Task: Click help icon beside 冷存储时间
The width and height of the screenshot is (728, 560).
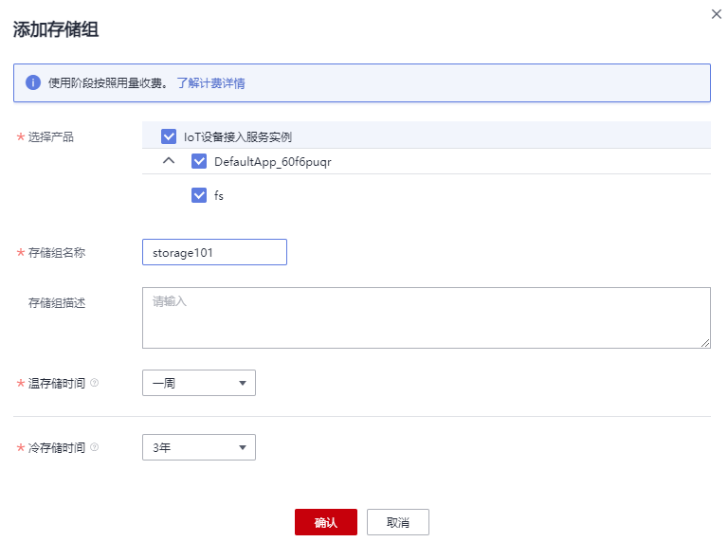Action: 94,447
